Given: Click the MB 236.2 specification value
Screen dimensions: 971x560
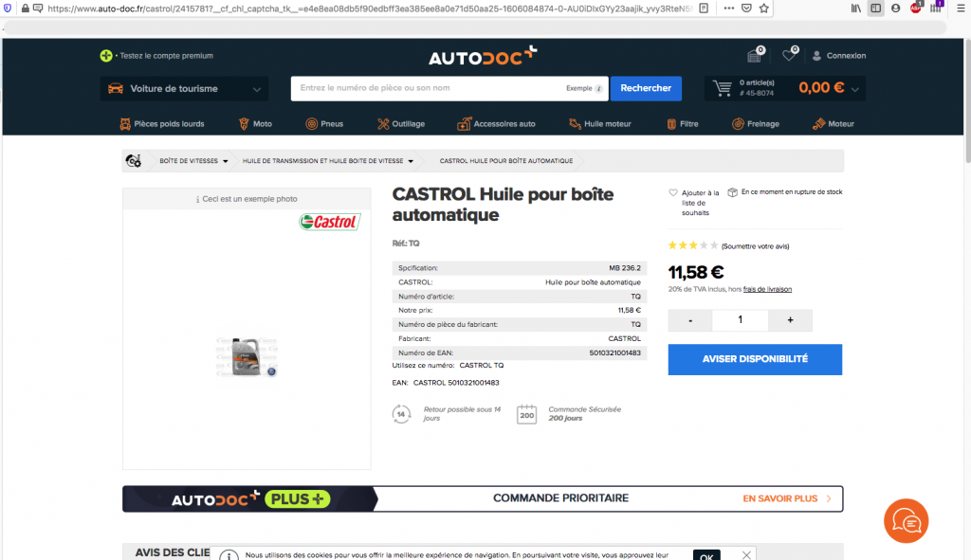Looking at the screenshot, I should tap(625, 268).
